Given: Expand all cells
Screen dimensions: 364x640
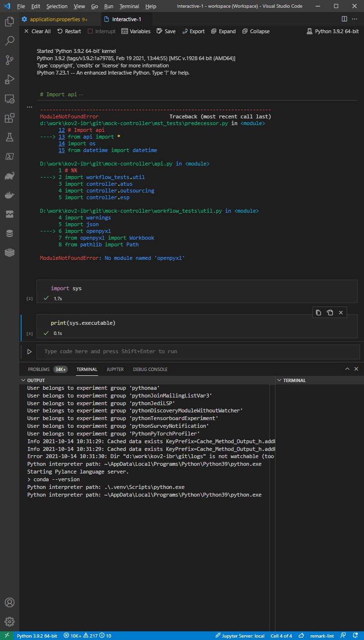Looking at the screenshot, I should pyautogui.click(x=223, y=31).
